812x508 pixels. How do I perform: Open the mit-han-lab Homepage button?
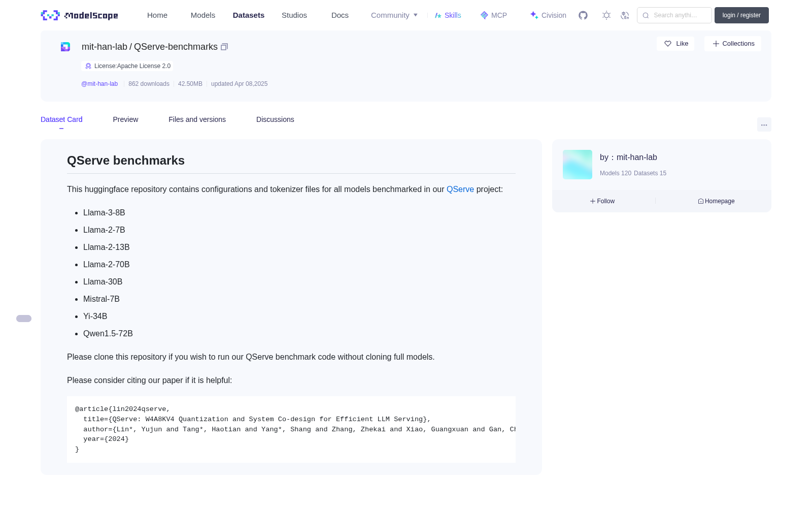pyautogui.click(x=716, y=201)
